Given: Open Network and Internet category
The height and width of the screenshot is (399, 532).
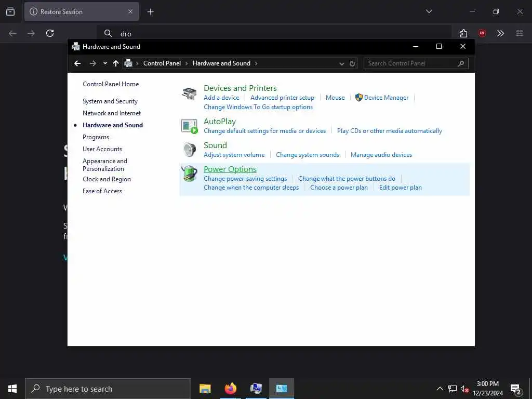Looking at the screenshot, I should 112,113.
